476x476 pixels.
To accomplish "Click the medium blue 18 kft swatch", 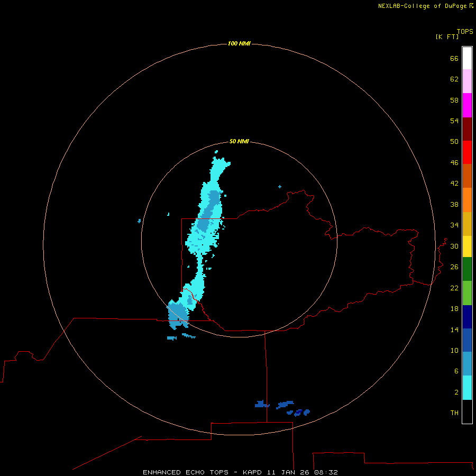I will pos(467,340).
